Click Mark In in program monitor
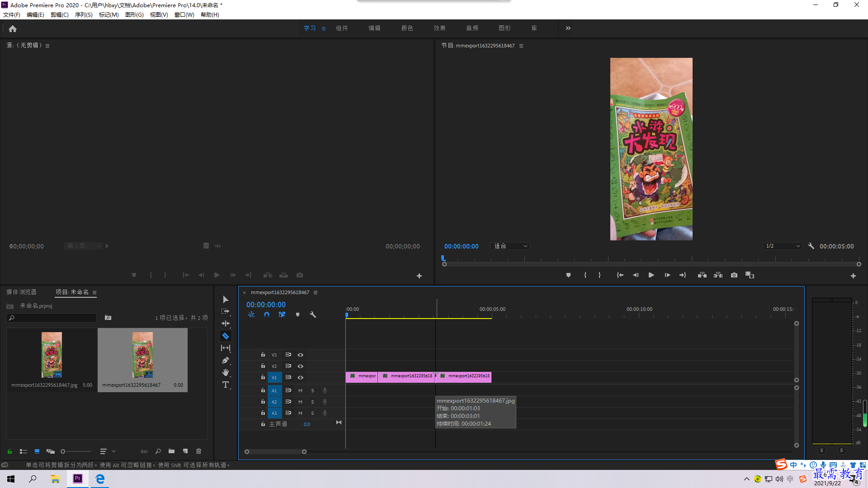 (585, 275)
